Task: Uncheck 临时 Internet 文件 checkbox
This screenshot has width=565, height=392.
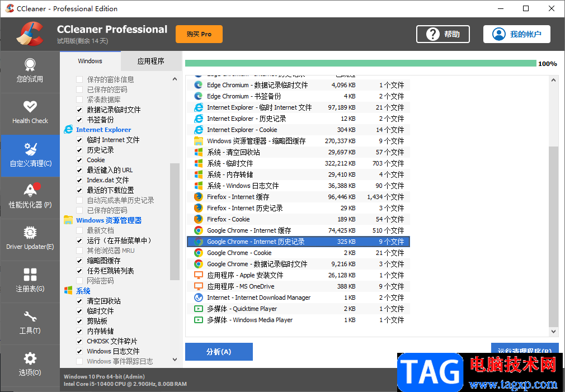Action: [79, 140]
